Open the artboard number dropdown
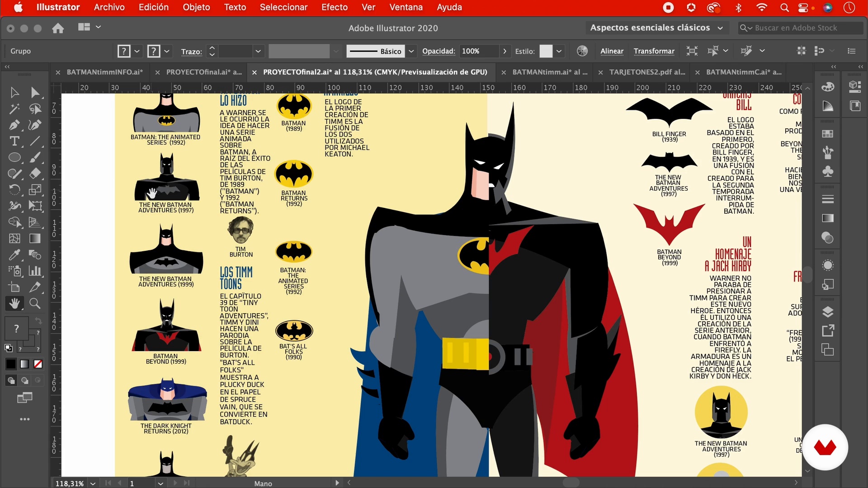This screenshot has width=868, height=488. (x=160, y=483)
